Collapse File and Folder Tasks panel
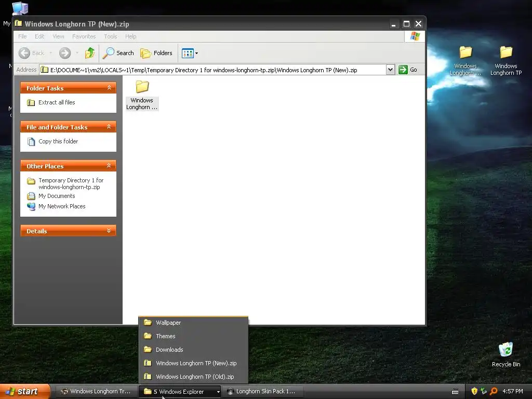This screenshot has height=399, width=532. pos(109,127)
